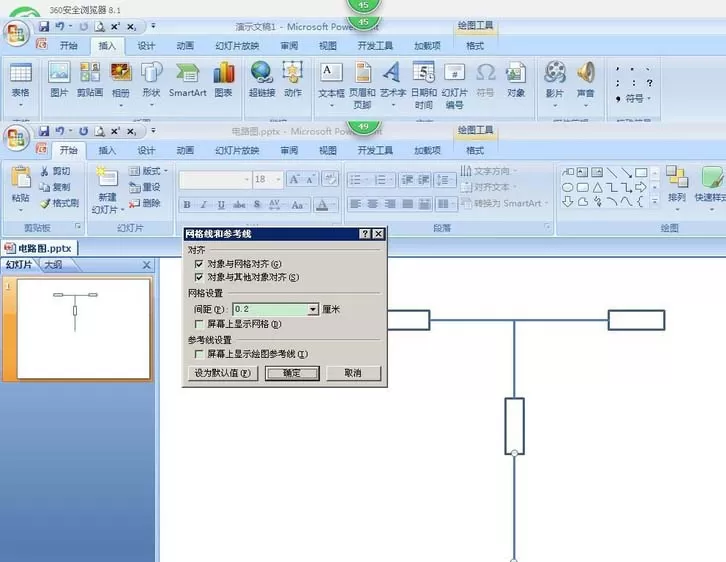
Task: Click the dialog help question mark
Action: tap(365, 234)
